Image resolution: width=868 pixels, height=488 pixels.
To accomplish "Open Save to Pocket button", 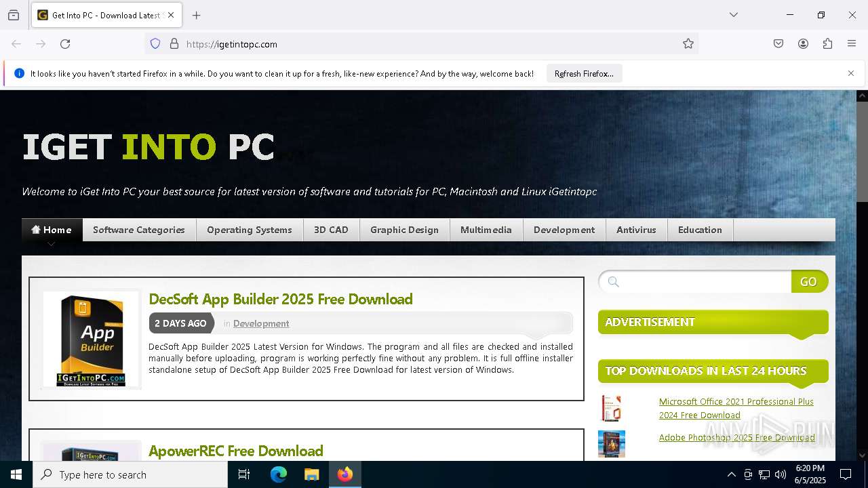I will pos(778,44).
